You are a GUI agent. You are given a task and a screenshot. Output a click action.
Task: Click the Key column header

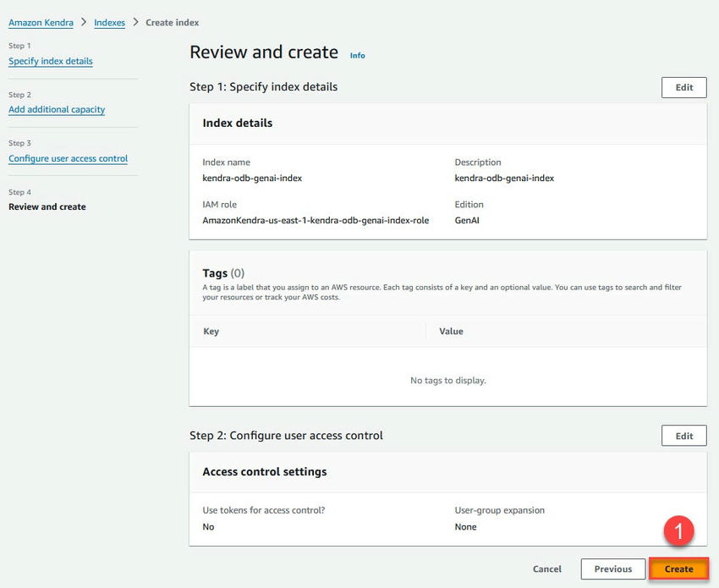211,332
